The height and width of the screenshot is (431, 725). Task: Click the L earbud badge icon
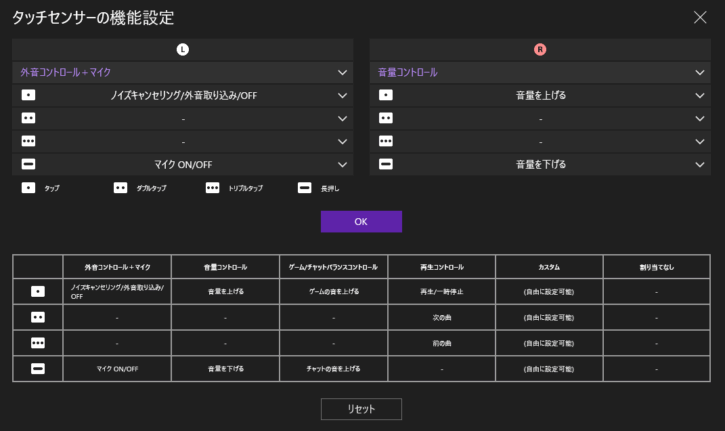click(x=182, y=49)
